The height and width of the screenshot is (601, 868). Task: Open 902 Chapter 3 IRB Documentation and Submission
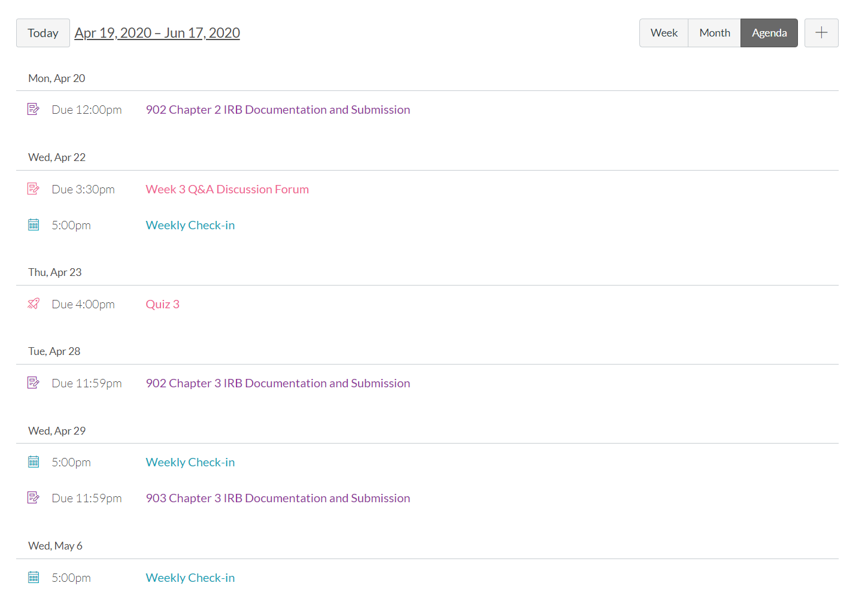click(x=278, y=383)
